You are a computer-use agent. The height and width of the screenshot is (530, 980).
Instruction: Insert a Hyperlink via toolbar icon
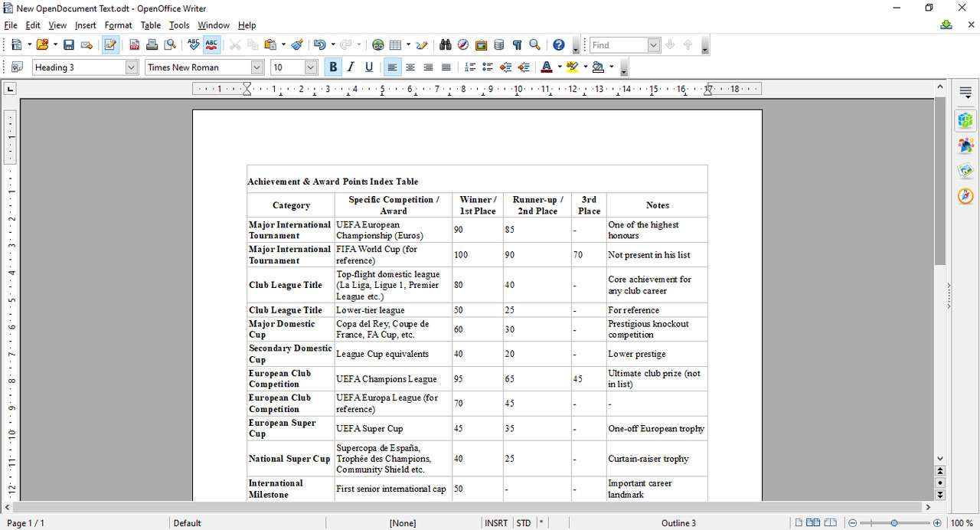click(377, 45)
